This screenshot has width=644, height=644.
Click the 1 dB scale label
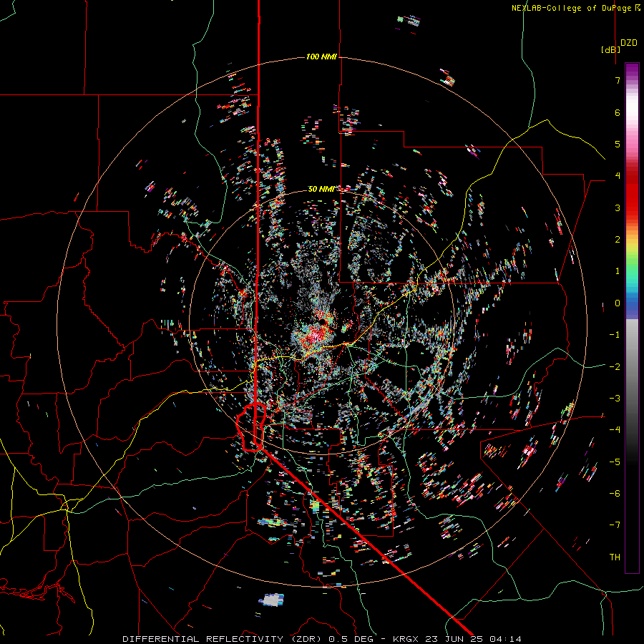[x=618, y=271]
